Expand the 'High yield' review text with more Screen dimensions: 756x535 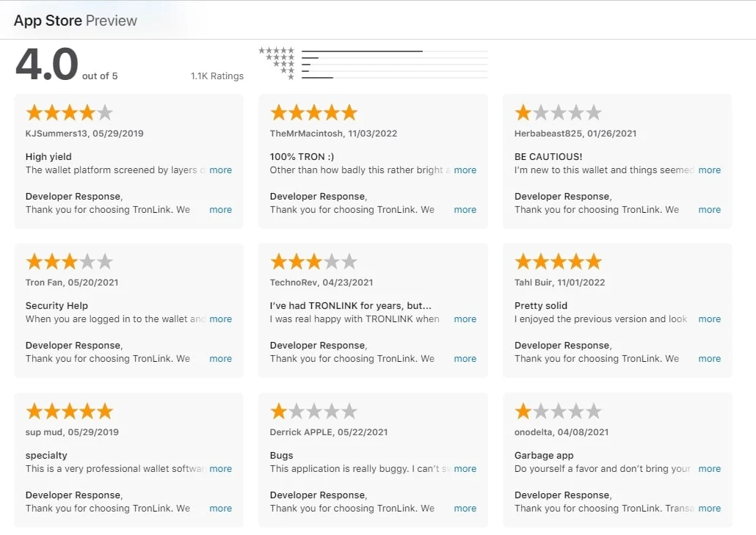pyautogui.click(x=220, y=170)
